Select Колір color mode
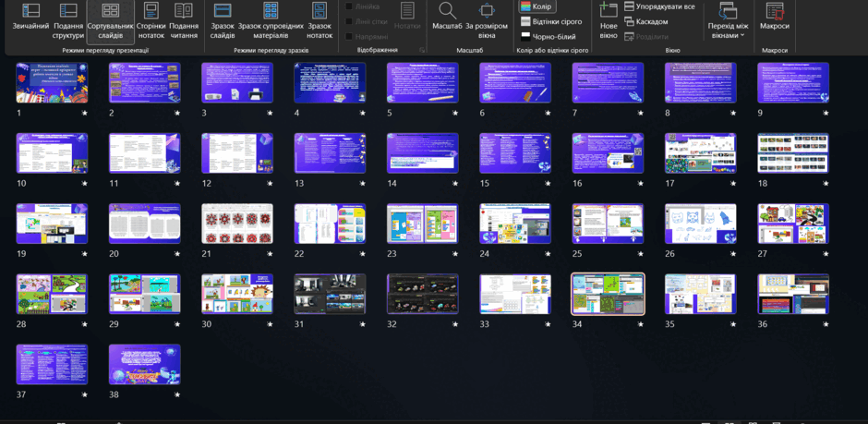Image resolution: width=868 pixels, height=424 pixels. 536,6
